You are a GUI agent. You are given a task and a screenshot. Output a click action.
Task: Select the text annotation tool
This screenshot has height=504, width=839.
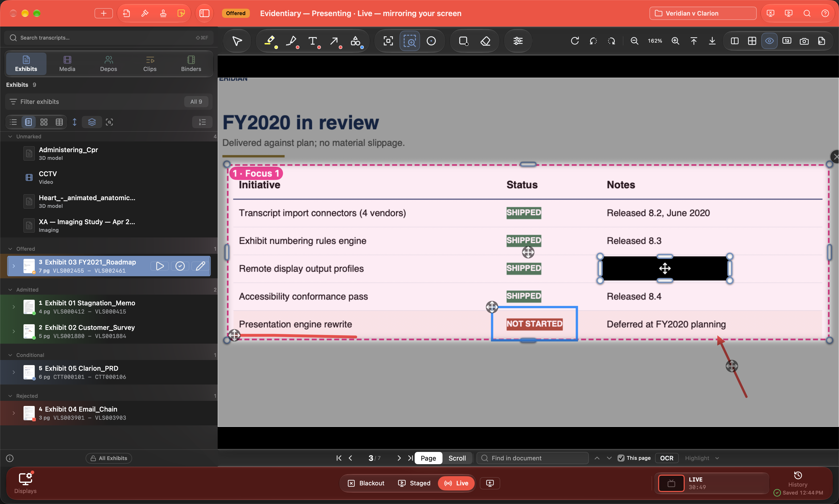313,41
